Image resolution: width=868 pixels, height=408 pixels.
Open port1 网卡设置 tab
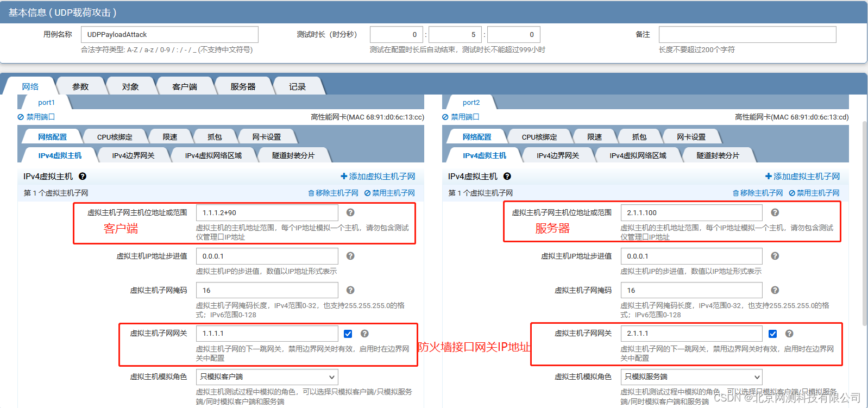[267, 137]
